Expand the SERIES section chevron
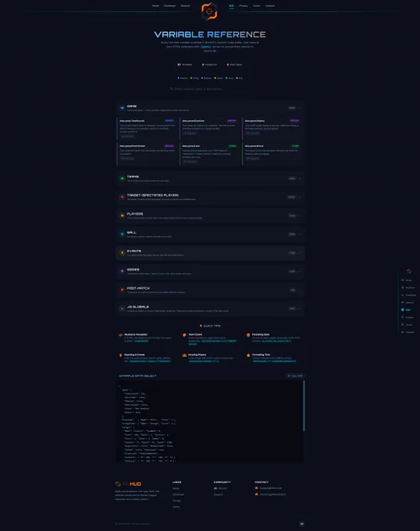The height and width of the screenshot is (531, 420). (x=300, y=272)
